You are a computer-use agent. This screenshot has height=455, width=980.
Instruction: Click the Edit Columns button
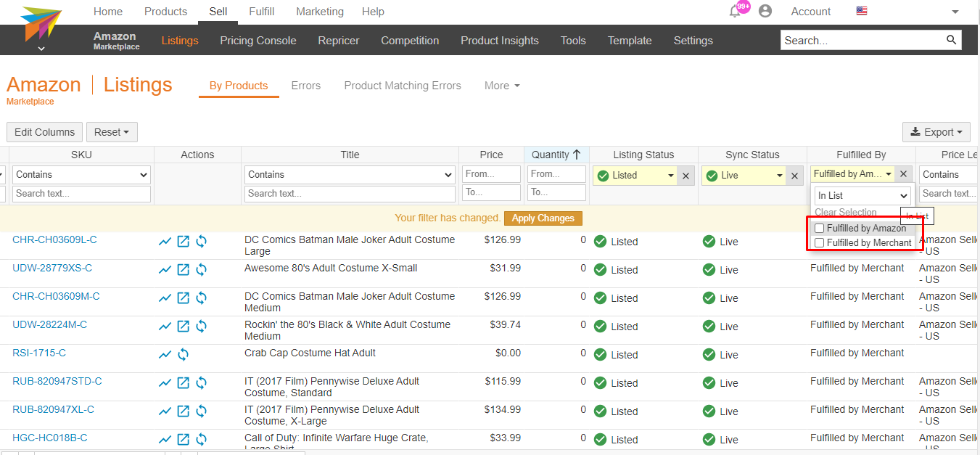click(44, 132)
